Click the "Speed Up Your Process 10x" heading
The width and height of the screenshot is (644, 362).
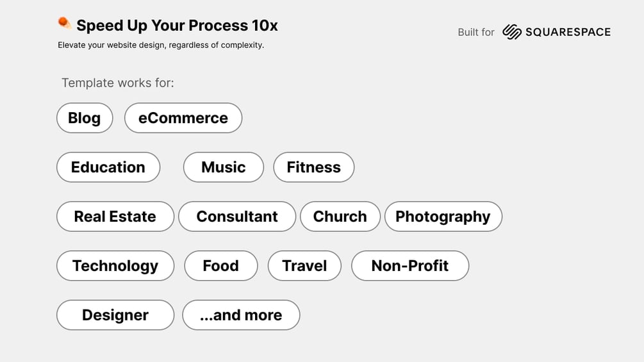[x=177, y=26]
